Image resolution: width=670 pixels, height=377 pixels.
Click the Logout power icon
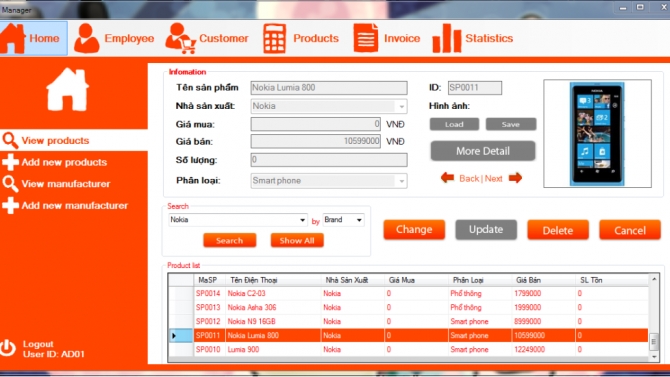(x=8, y=348)
